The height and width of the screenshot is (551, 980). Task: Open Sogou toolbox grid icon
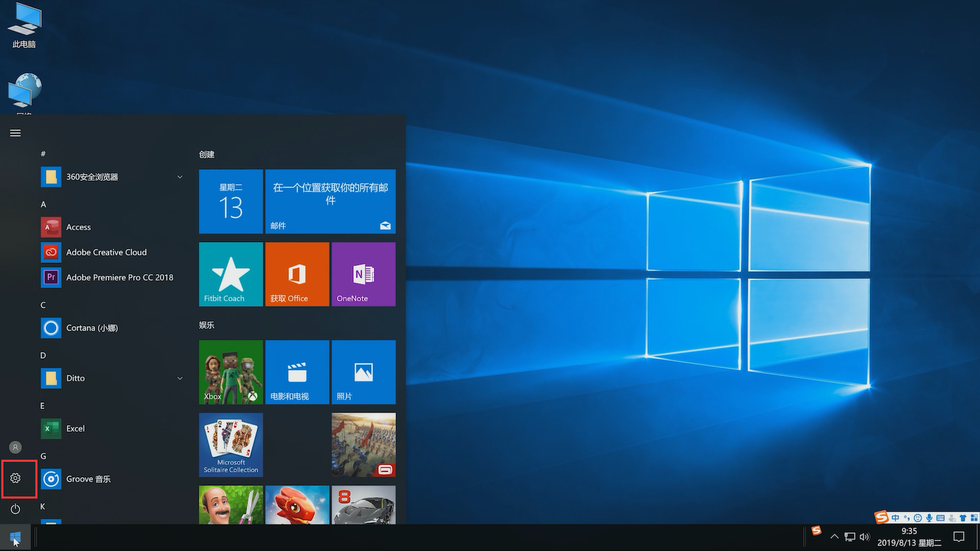click(x=974, y=518)
